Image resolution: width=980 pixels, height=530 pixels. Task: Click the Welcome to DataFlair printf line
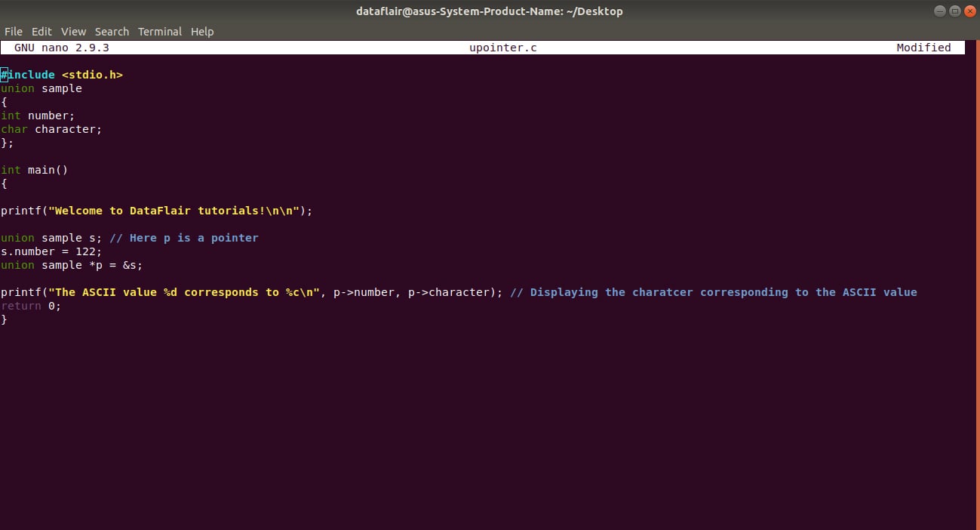[x=156, y=211]
